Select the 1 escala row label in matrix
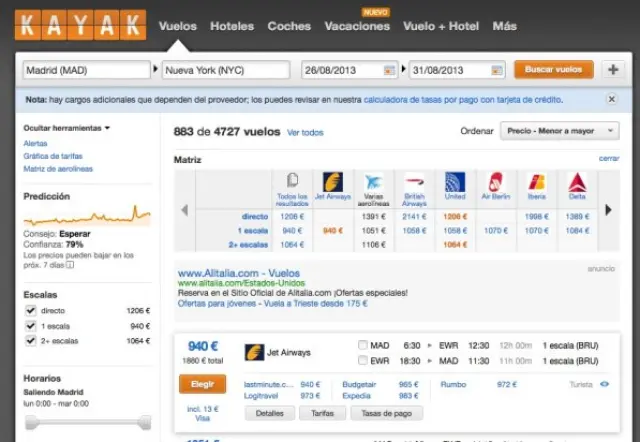The height and width of the screenshot is (442, 640). pyautogui.click(x=253, y=231)
